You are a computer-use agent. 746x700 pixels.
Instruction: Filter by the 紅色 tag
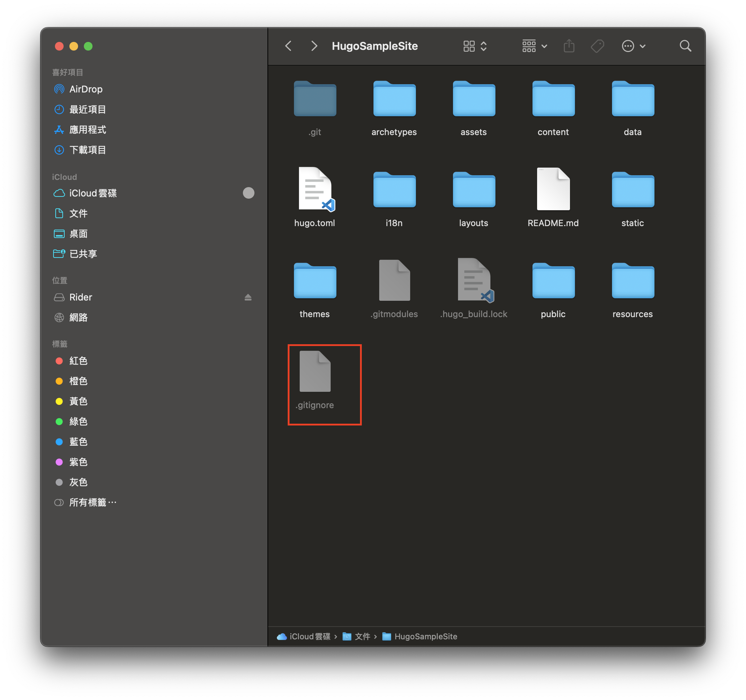click(154, 361)
